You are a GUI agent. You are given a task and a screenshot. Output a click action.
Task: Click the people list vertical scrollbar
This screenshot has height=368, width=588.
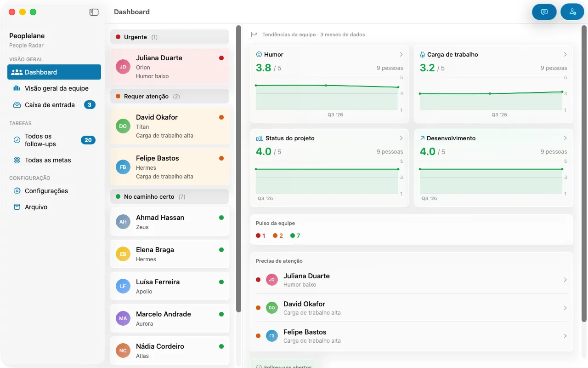(x=238, y=169)
